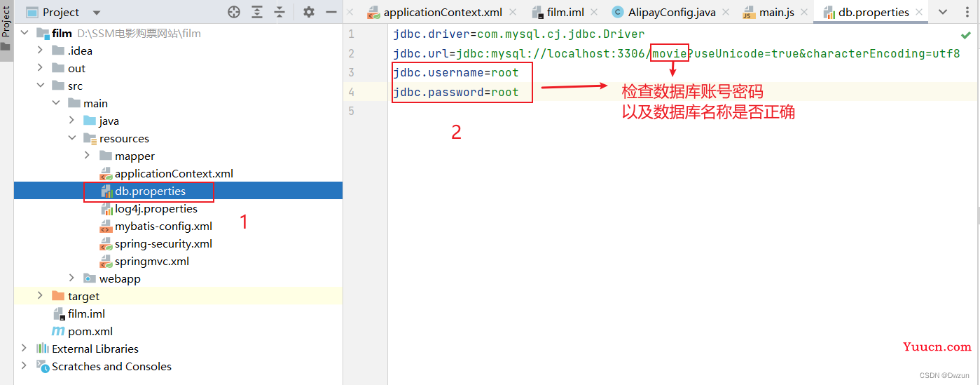Expand the out folder
980x385 pixels.
tap(41, 68)
